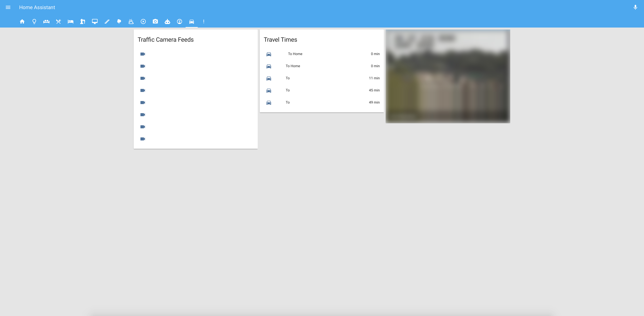Open the kitchen fork-and-knife tab
The image size is (644, 316).
click(58, 22)
